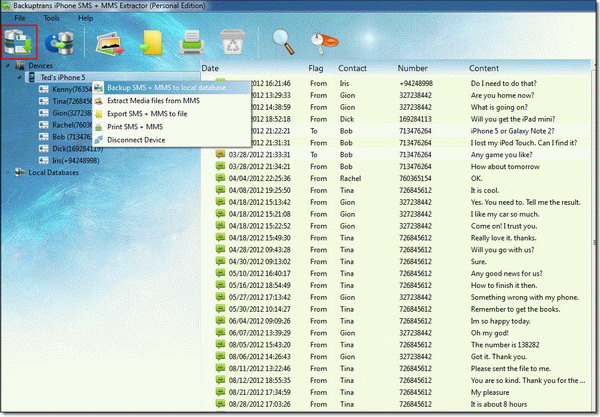The height and width of the screenshot is (417, 600).
Task: Select the Iris(+94248998) contact
Action: point(76,160)
